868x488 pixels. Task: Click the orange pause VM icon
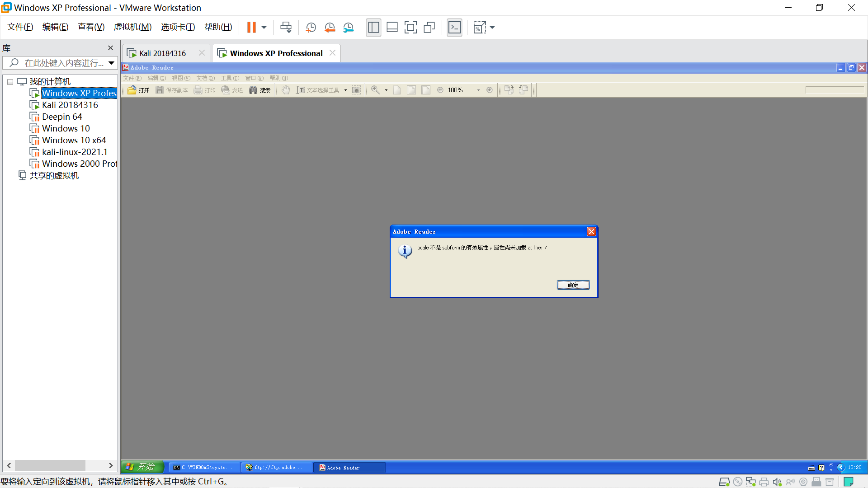point(251,28)
